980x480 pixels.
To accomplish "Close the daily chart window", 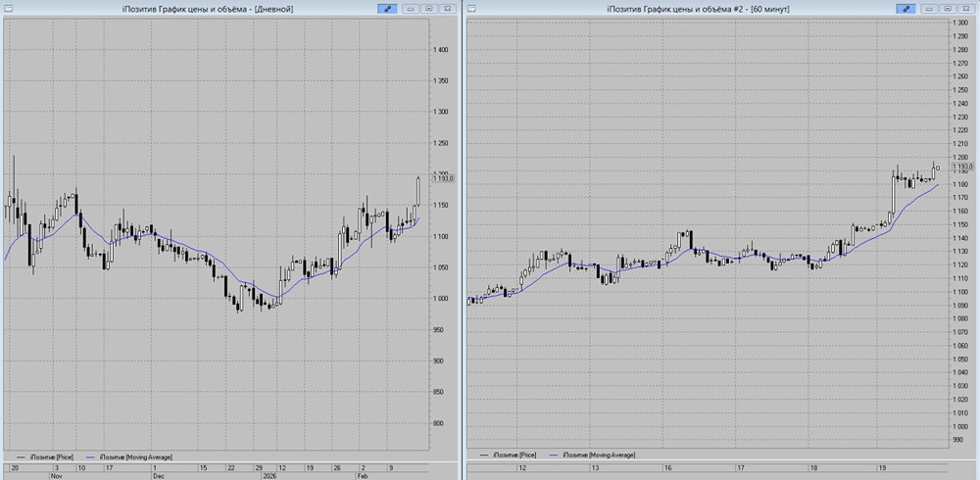I will 447,8.
